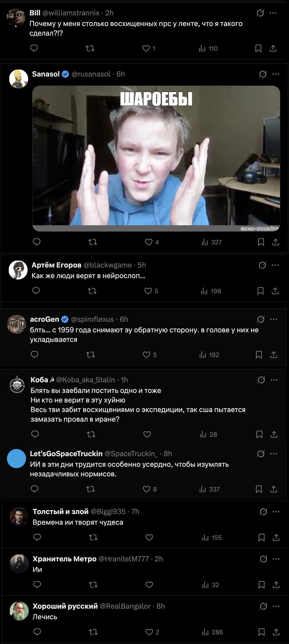Bookmark Толстый и злой's tweet

[261, 538]
